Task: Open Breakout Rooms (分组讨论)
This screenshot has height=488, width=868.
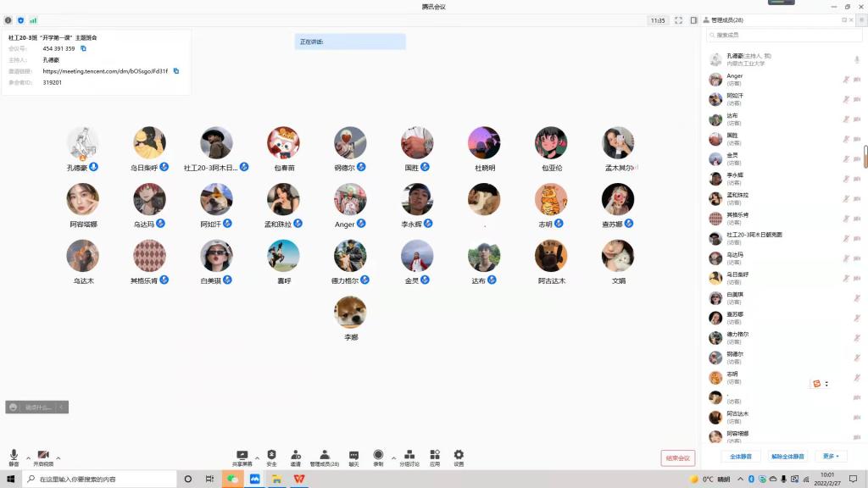Action: (409, 456)
